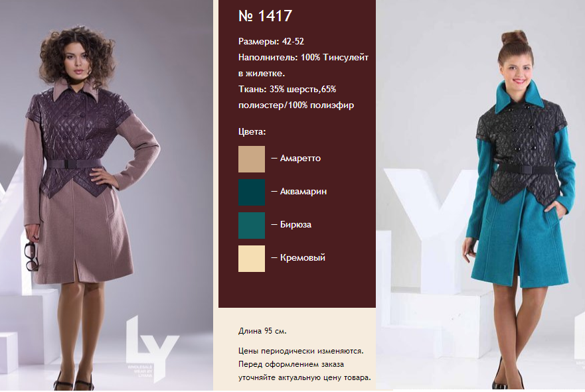This screenshot has width=585, height=392.
Task: Select the Аквамарин color swatch
Action: 252,192
